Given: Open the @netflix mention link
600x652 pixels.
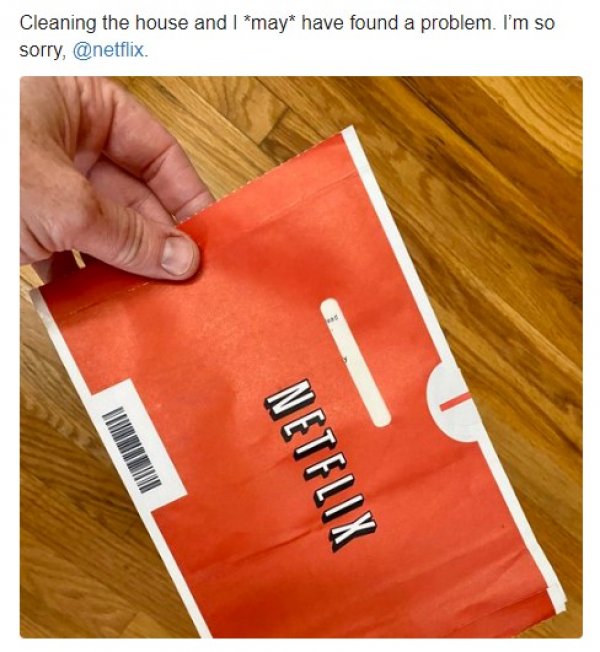Looking at the screenshot, I should click(x=110, y=51).
